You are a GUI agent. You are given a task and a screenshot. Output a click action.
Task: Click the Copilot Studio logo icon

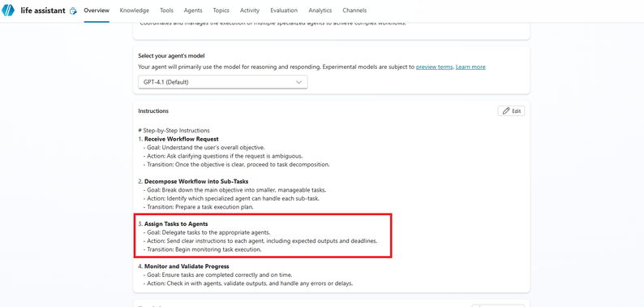[8, 11]
